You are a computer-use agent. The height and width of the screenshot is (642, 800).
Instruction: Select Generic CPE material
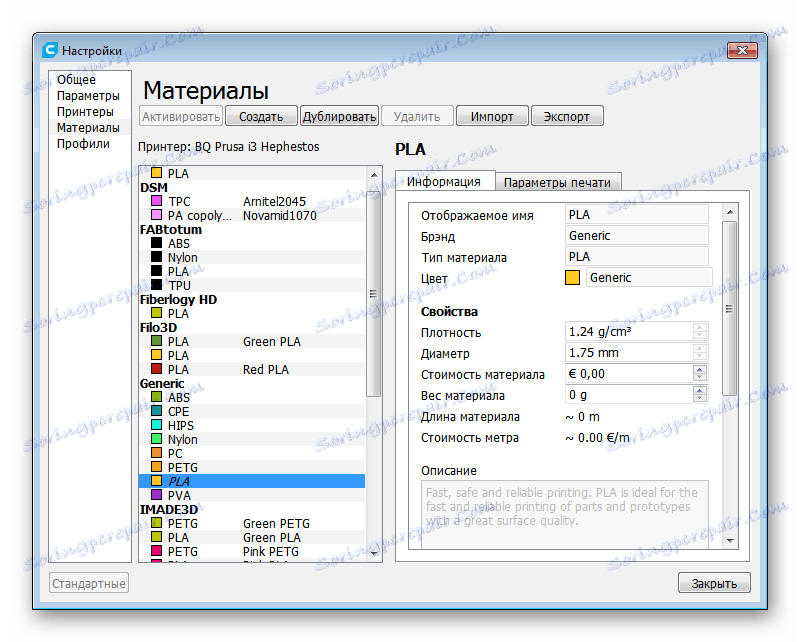point(253,411)
